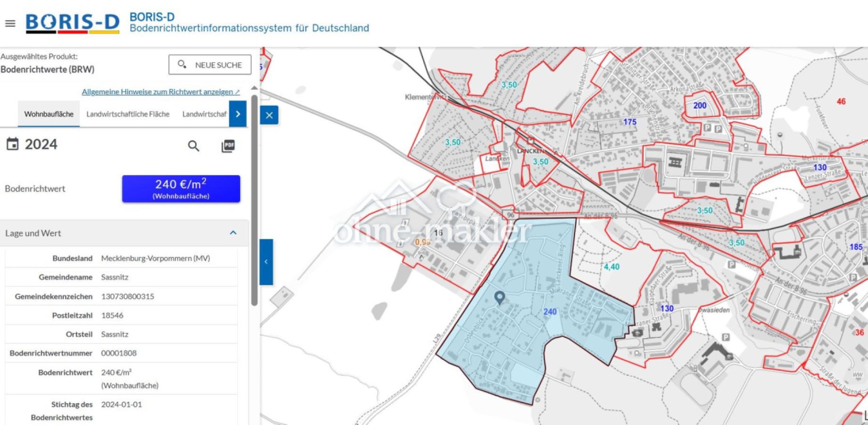Switch to Landwirtschaftliche Fläche tab
The image size is (868, 425).
point(128,114)
